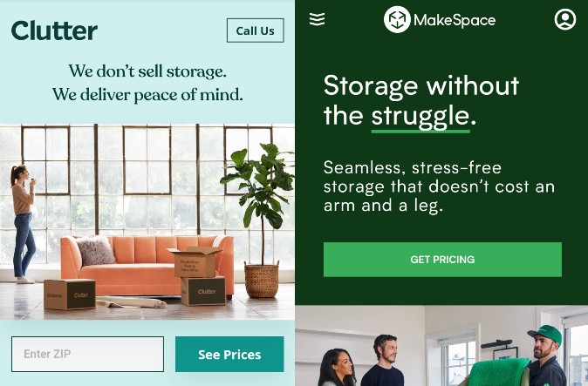Viewport: 588px width, 386px height.
Task: Click the Clutter logo
Action: pyautogui.click(x=54, y=30)
